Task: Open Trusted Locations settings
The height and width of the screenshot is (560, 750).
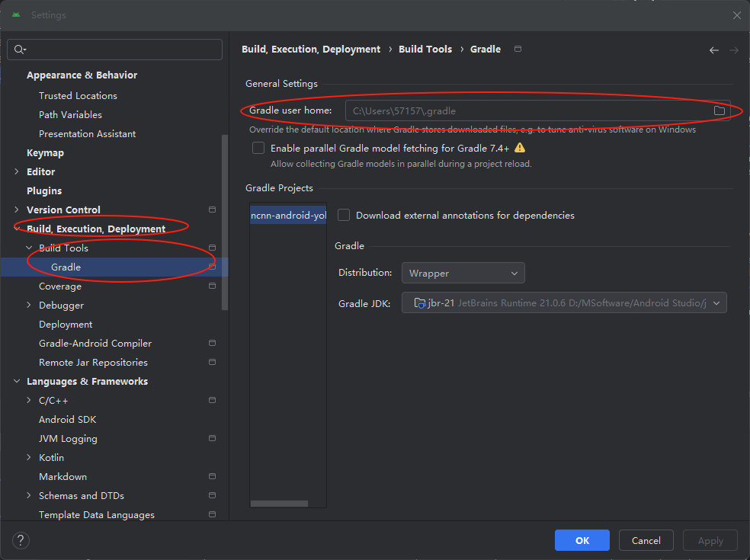Action: point(78,96)
